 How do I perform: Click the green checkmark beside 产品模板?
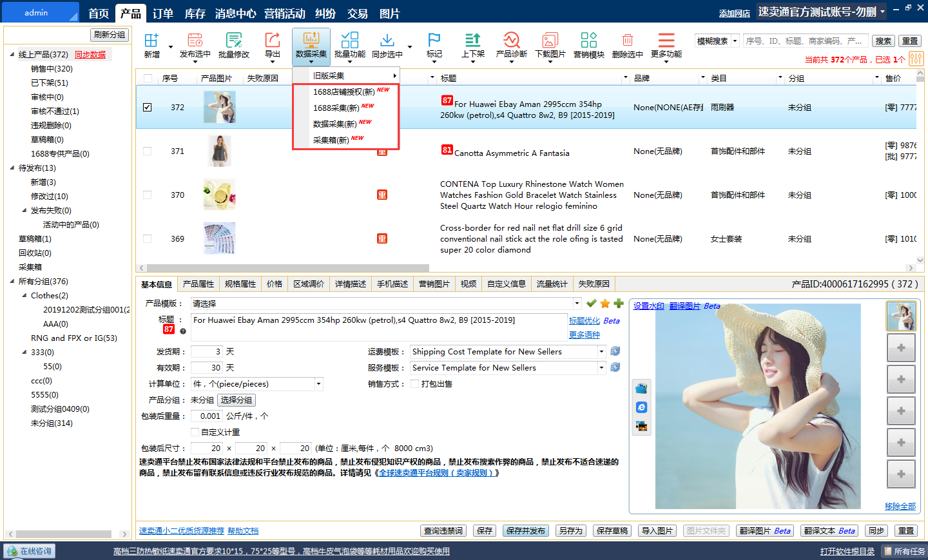(x=591, y=304)
